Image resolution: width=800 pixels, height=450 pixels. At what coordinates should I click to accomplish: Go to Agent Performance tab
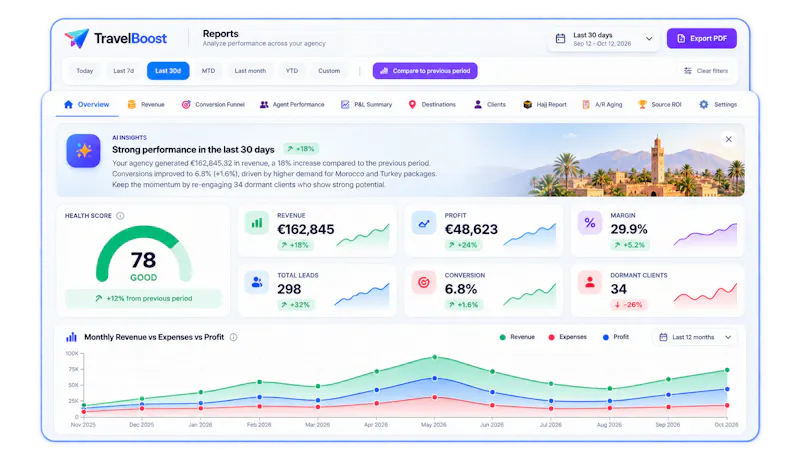coord(292,105)
